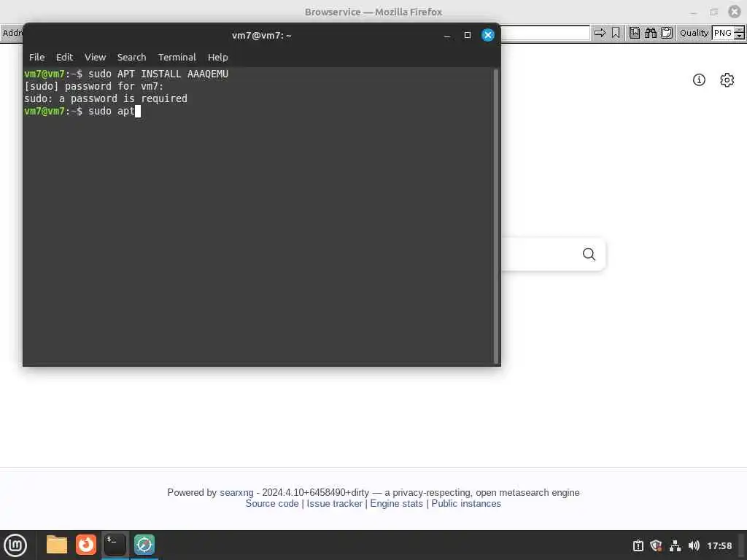Open the terminal View menu

(x=96, y=57)
